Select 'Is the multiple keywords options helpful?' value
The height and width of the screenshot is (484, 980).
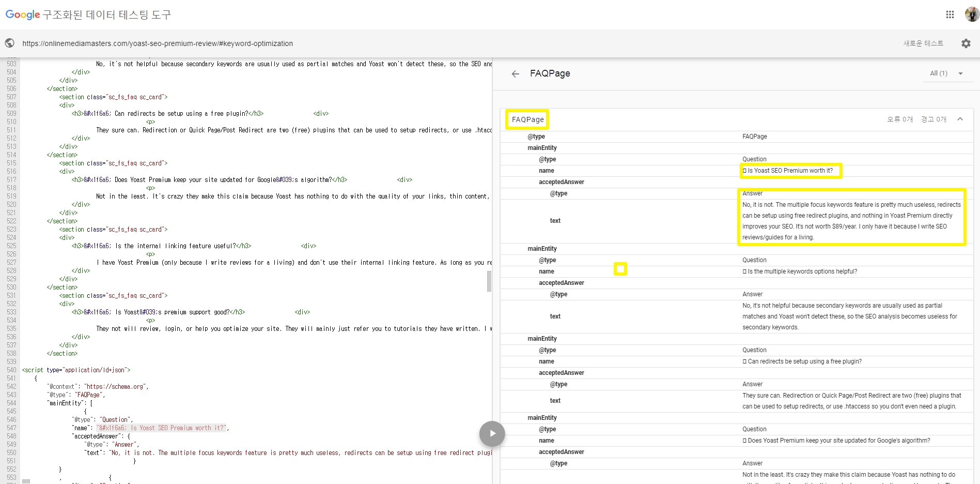(x=800, y=271)
